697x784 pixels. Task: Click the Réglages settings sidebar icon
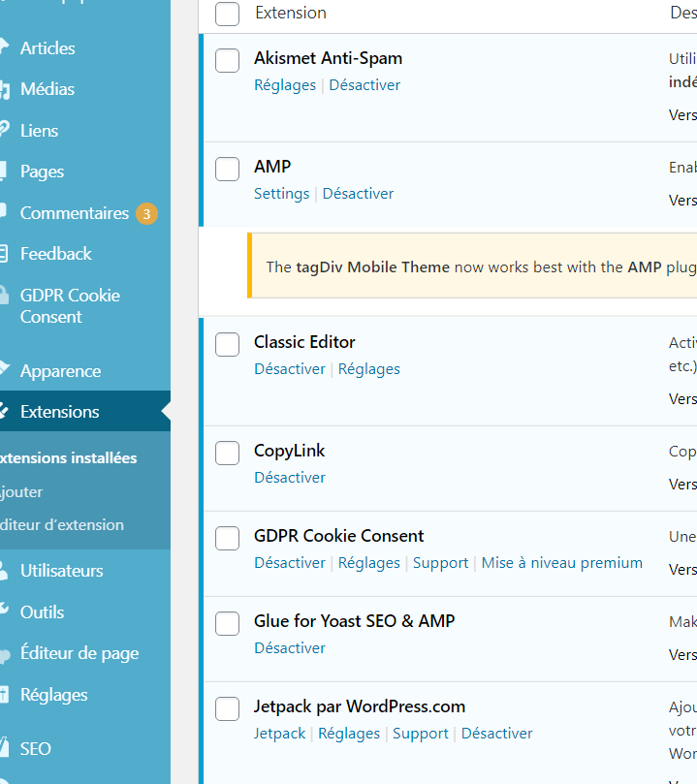pyautogui.click(x=4, y=695)
